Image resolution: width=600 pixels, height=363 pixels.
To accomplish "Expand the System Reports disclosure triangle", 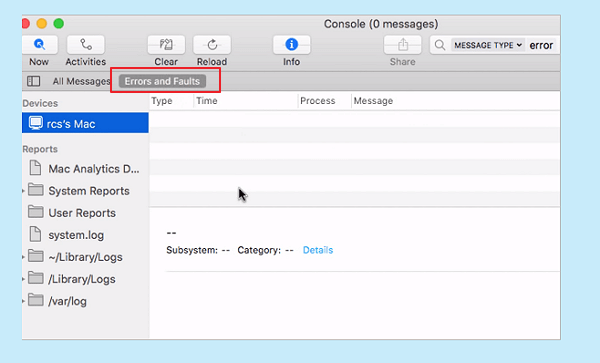I will click(23, 190).
